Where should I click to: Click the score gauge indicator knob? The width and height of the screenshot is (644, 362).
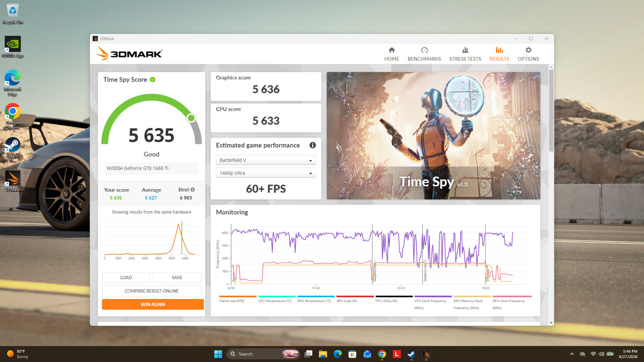click(x=191, y=118)
